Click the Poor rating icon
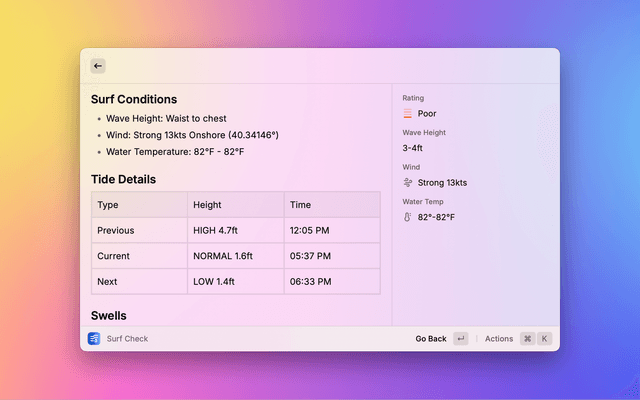Viewport: 640px width, 400px height. [408, 114]
